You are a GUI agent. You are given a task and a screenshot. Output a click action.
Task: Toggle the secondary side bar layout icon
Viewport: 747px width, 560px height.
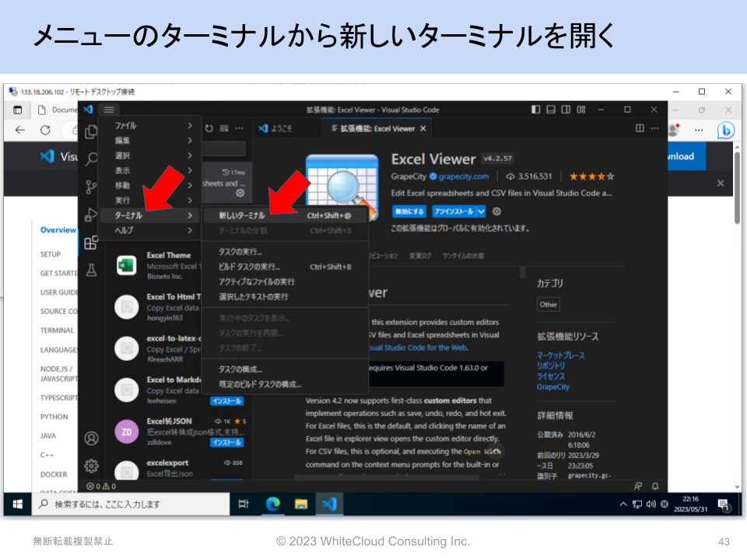point(566,110)
